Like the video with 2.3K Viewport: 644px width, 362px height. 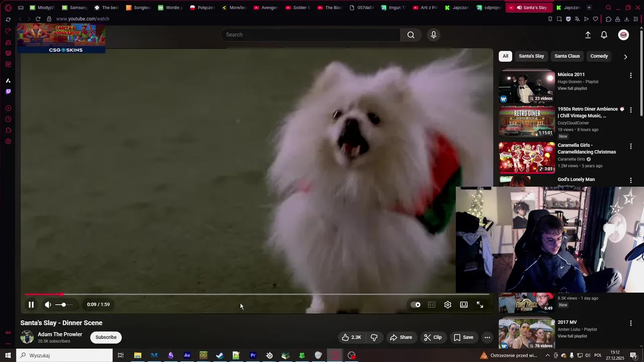click(352, 337)
